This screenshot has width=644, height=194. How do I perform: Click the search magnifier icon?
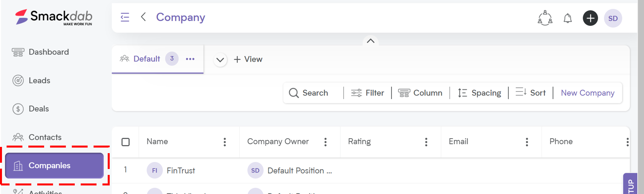[294, 93]
